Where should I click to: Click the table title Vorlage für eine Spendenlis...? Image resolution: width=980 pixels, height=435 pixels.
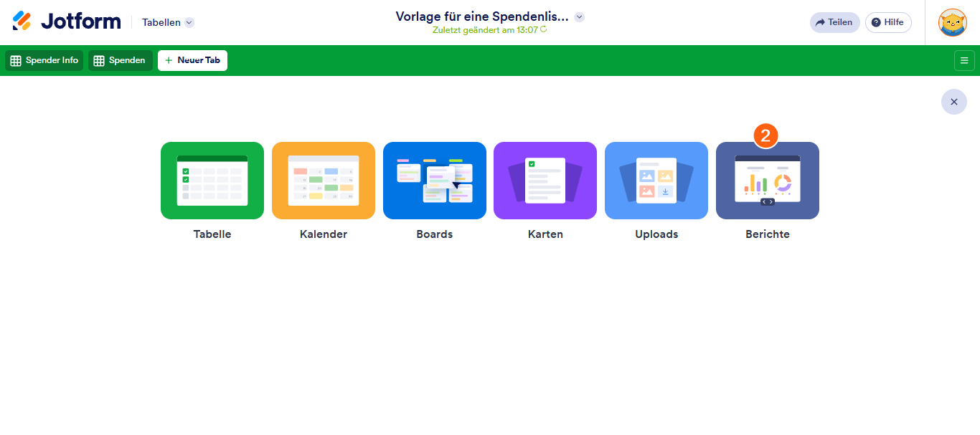coord(482,16)
